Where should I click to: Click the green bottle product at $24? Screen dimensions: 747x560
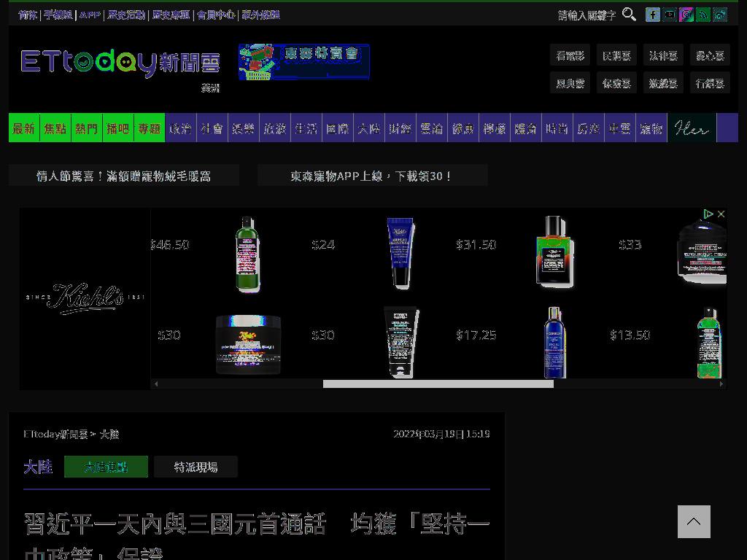pyautogui.click(x=247, y=254)
